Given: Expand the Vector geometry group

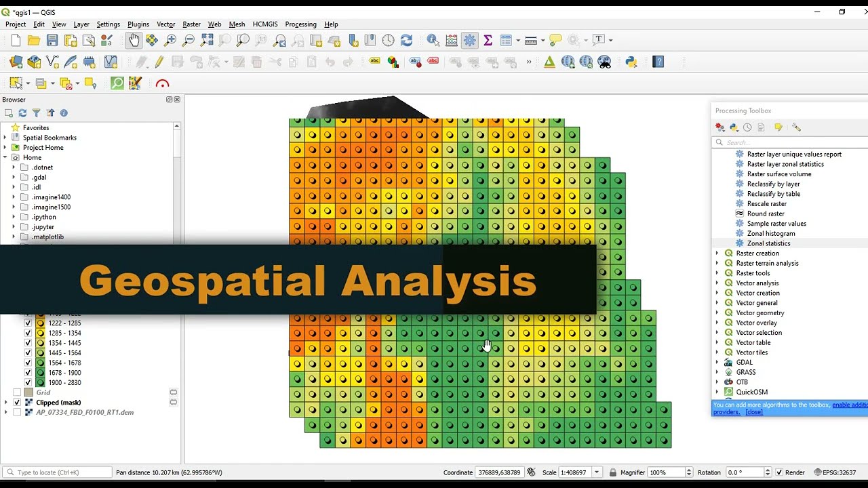Looking at the screenshot, I should (x=717, y=313).
